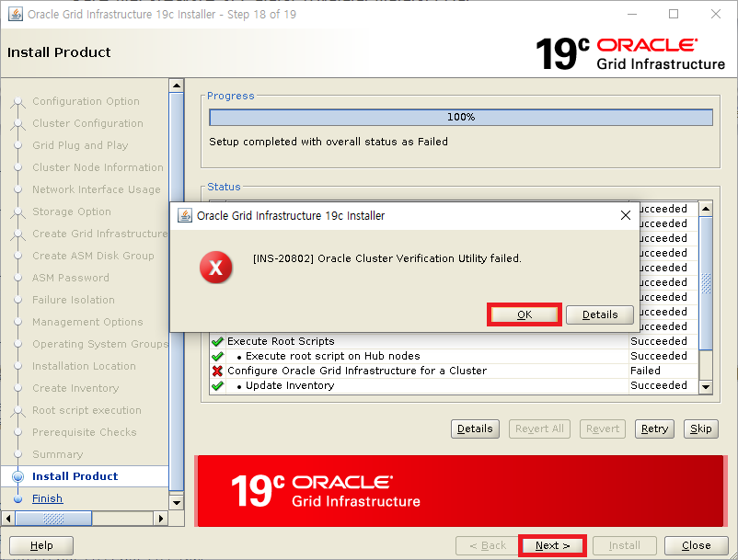Click status list scroll up arrow
This screenshot has width=738, height=560.
706,209
